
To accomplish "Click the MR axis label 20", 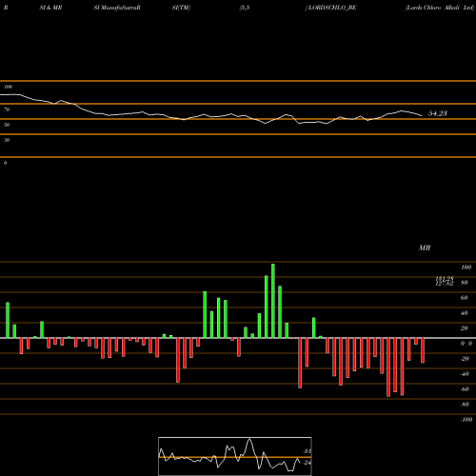I will tap(464, 328).
